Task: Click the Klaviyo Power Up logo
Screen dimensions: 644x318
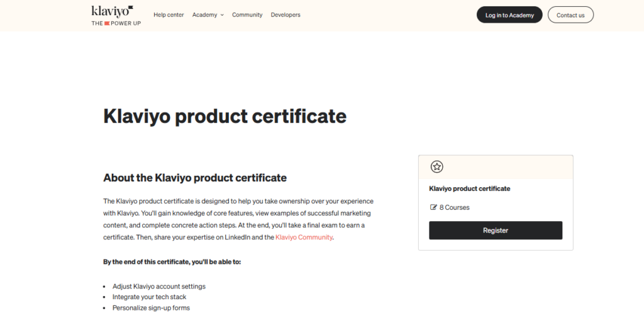Action: [x=116, y=16]
